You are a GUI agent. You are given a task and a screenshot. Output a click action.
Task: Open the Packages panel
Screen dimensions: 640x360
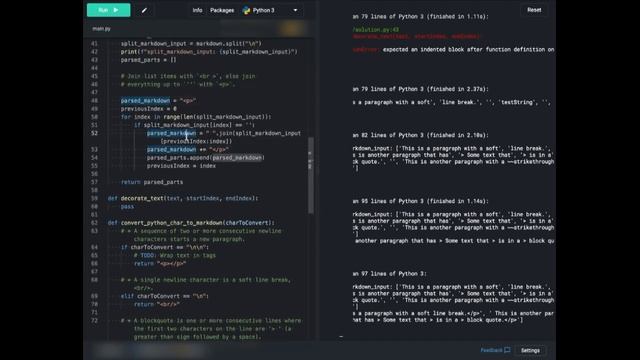tap(222, 10)
